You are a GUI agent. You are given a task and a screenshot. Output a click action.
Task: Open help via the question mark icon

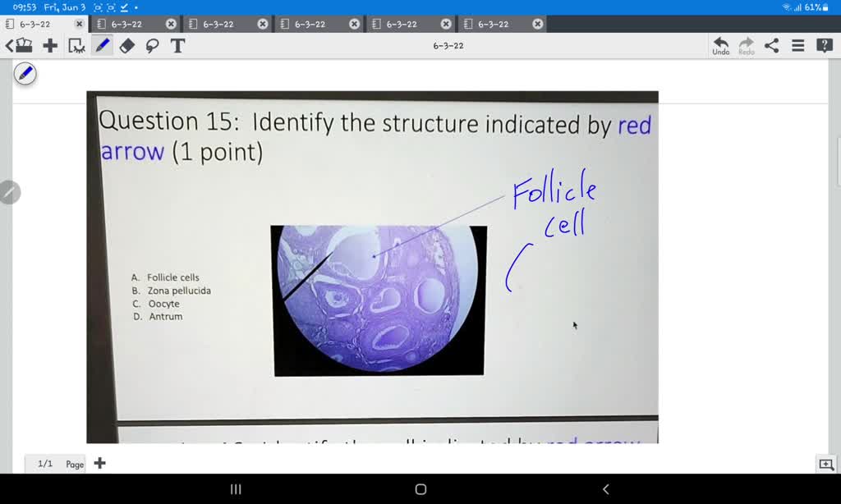[x=823, y=45]
